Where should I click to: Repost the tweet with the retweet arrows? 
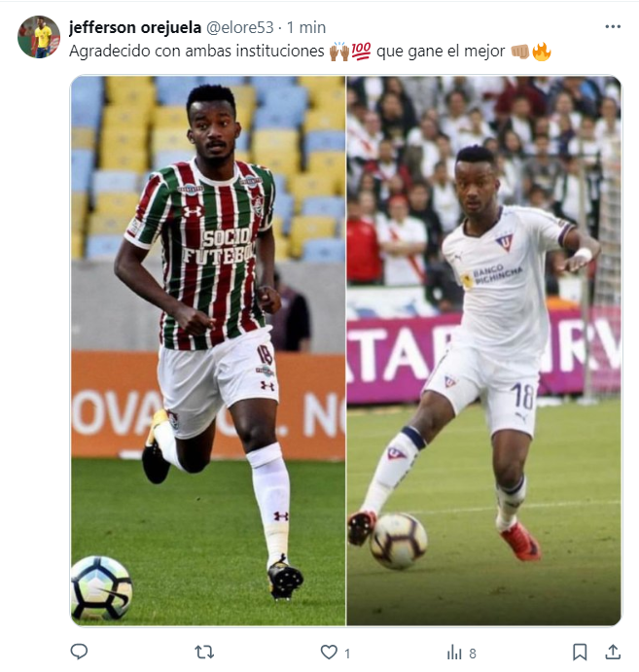204,653
